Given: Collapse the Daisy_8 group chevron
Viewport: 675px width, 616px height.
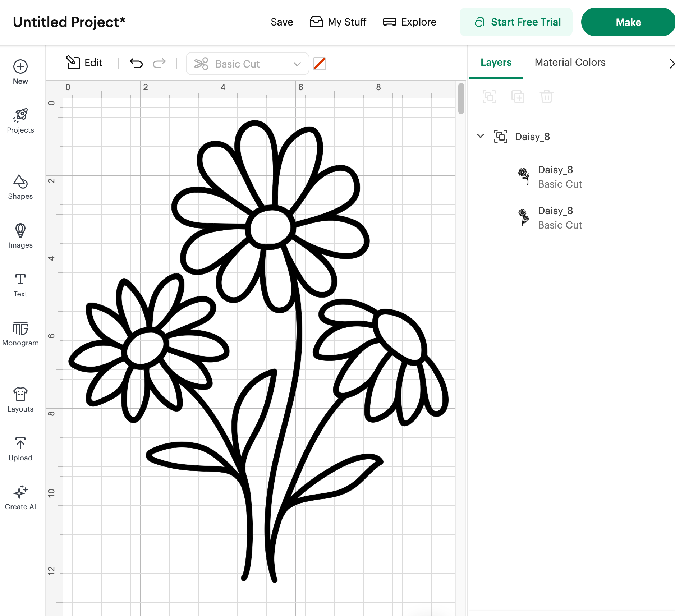Looking at the screenshot, I should coord(481,136).
